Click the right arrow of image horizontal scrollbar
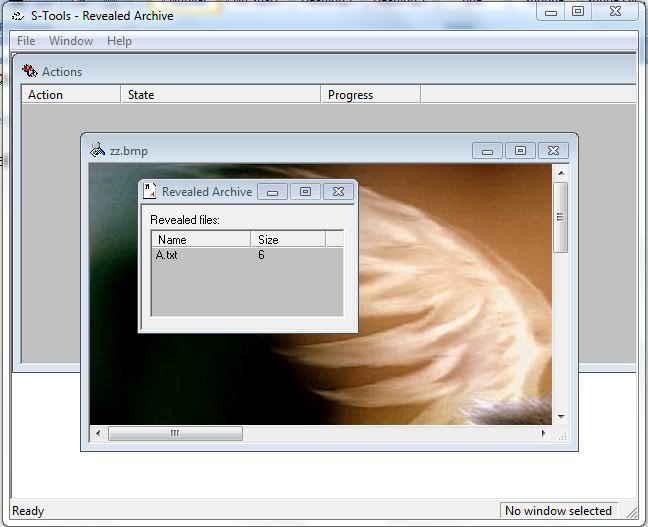The height and width of the screenshot is (527, 648). pos(544,434)
